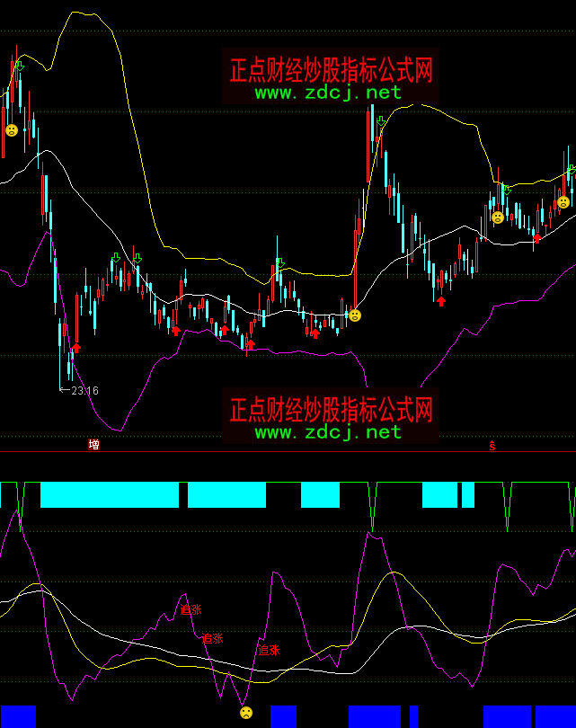Viewport: 576px width, 728px height.
Task: Click the green down arrow above the tallest spike
Action: [x=382, y=121]
